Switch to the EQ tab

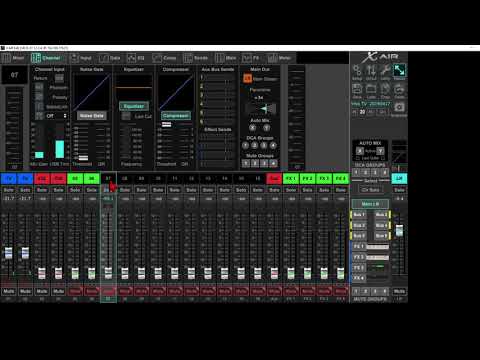coord(136,58)
